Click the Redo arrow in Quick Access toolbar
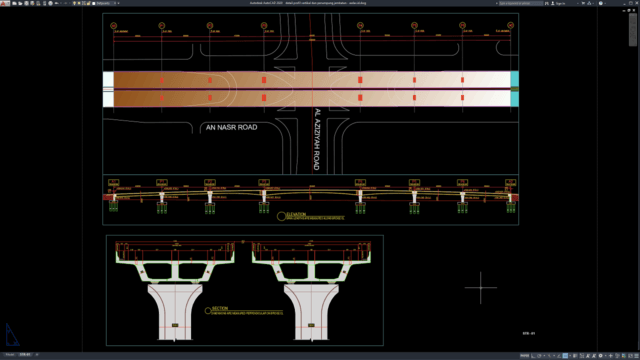Screen dimensions: 640x360 (66, 3)
